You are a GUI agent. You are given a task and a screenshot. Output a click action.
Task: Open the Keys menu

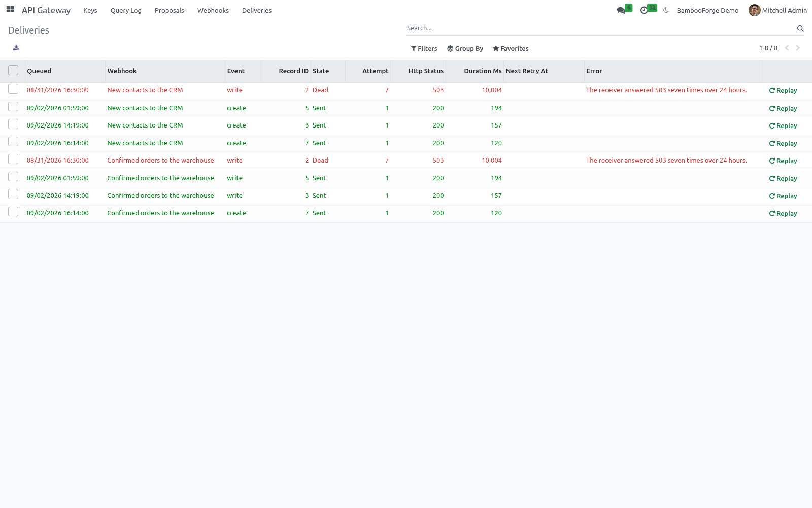point(90,10)
